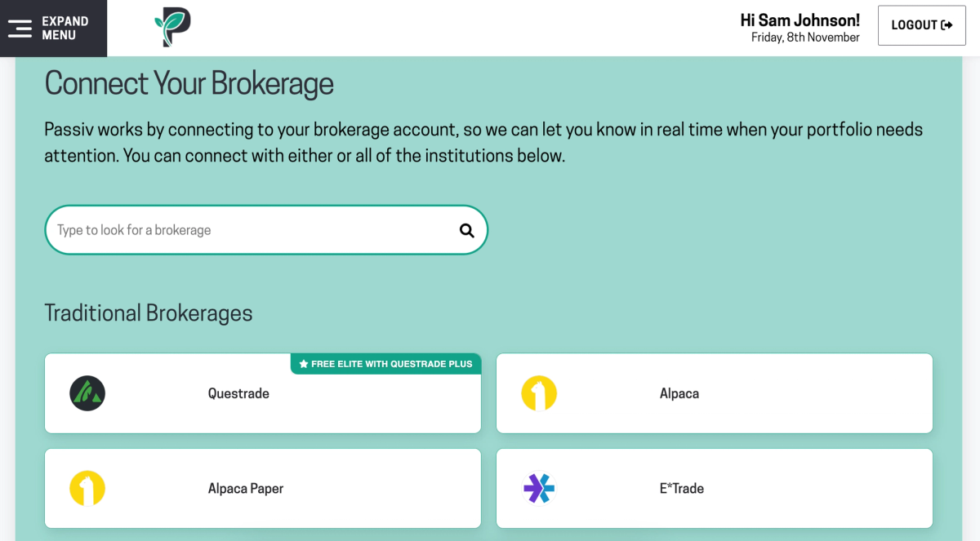Click the 'Friday, 8th November' date text
This screenshot has width=980, height=541.
[x=805, y=38]
